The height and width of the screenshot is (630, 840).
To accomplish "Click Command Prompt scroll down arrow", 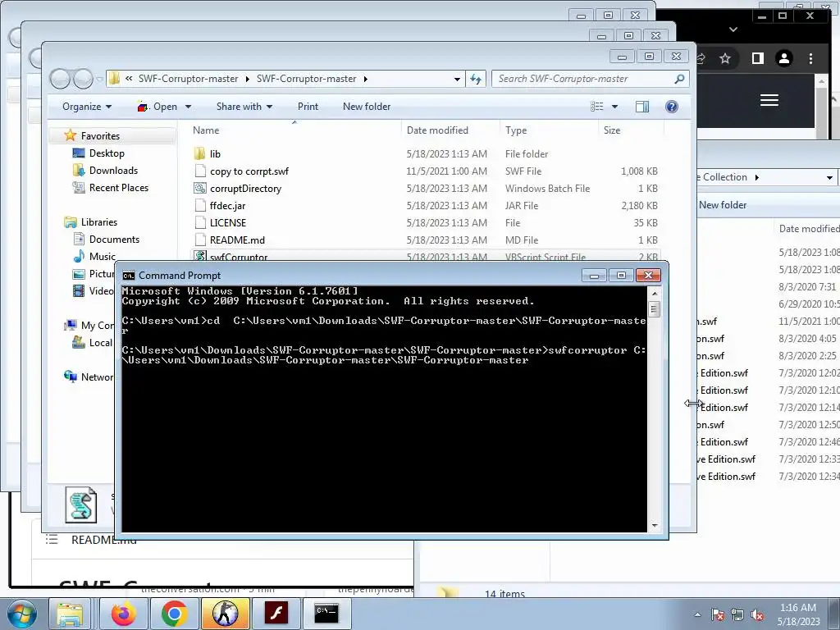I will [654, 526].
